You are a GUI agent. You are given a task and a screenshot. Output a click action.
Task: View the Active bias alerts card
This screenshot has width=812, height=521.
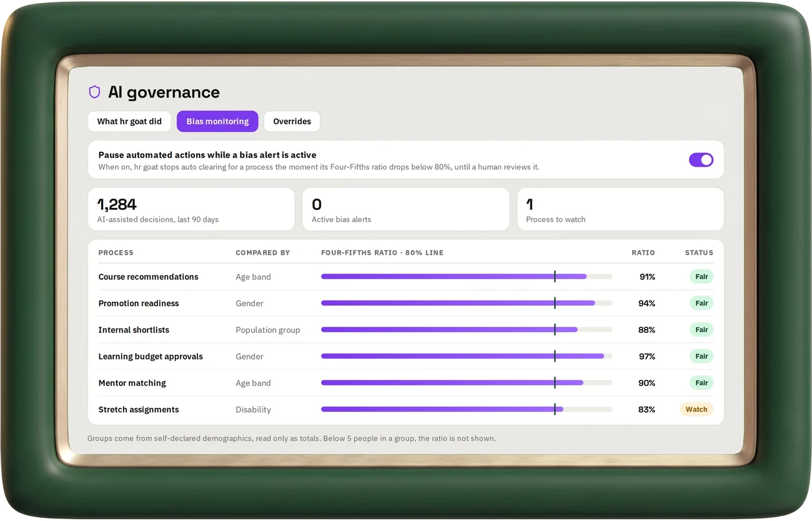point(406,209)
